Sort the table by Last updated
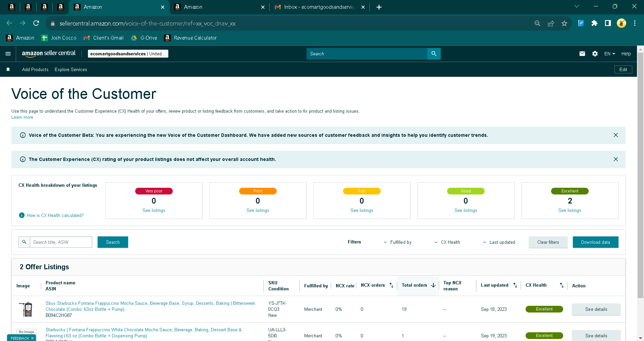Screen dimensions: 644x341 [515, 285]
